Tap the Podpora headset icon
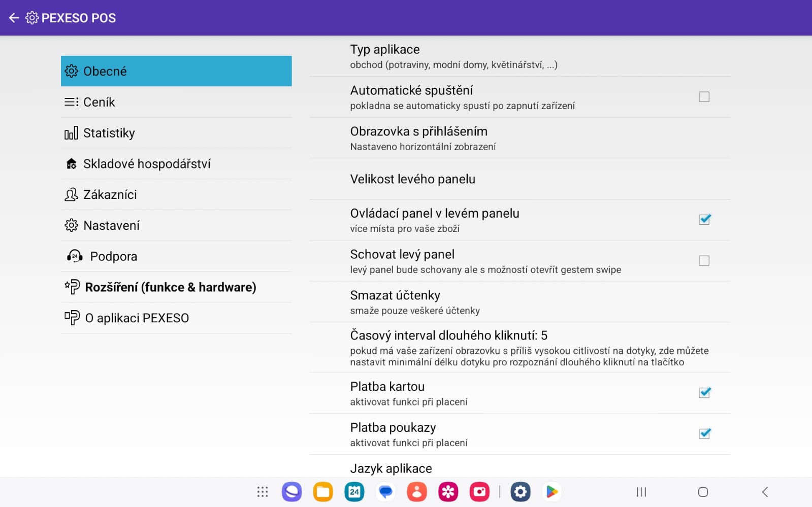The width and height of the screenshot is (812, 507). (x=75, y=256)
